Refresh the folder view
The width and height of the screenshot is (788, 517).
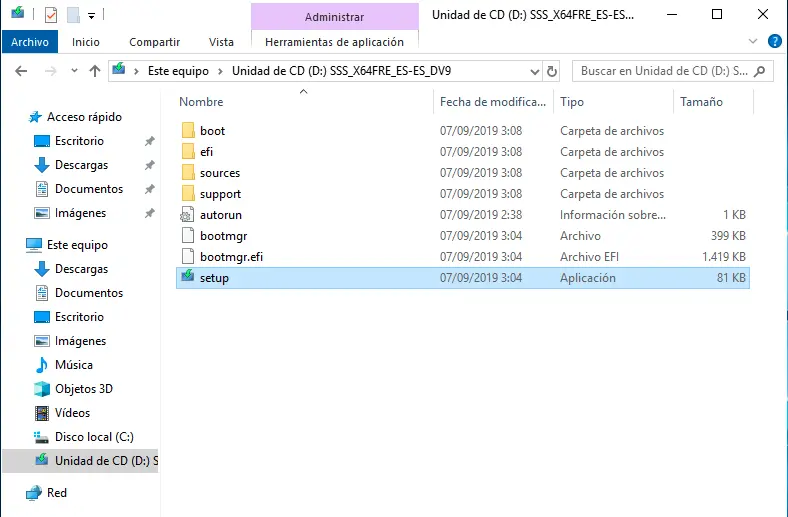point(552,71)
